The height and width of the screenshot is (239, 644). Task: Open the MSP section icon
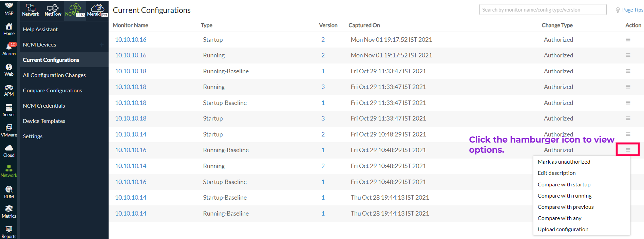pyautogui.click(x=9, y=6)
